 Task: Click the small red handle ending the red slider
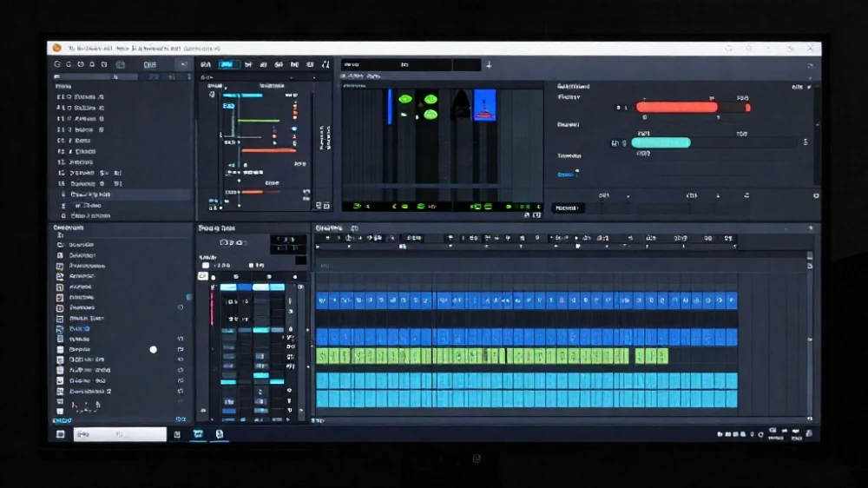[x=748, y=108]
